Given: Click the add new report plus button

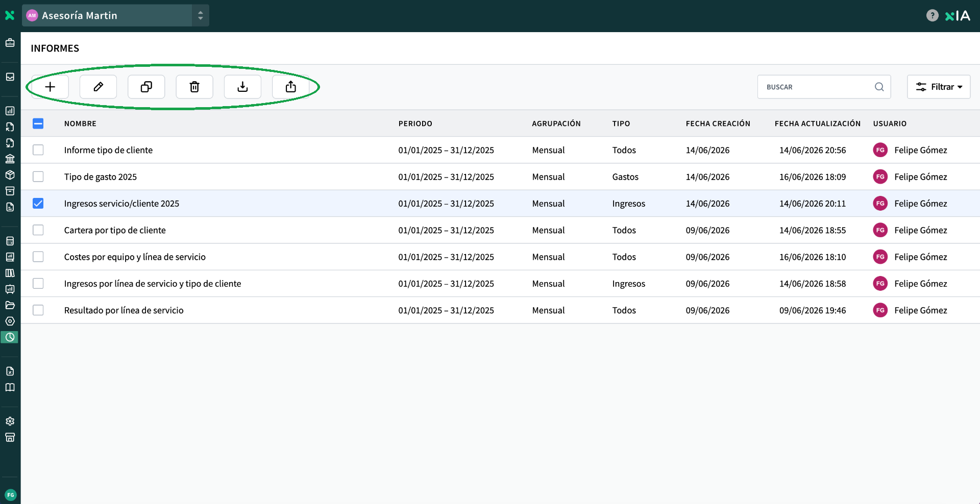Looking at the screenshot, I should 50,87.
